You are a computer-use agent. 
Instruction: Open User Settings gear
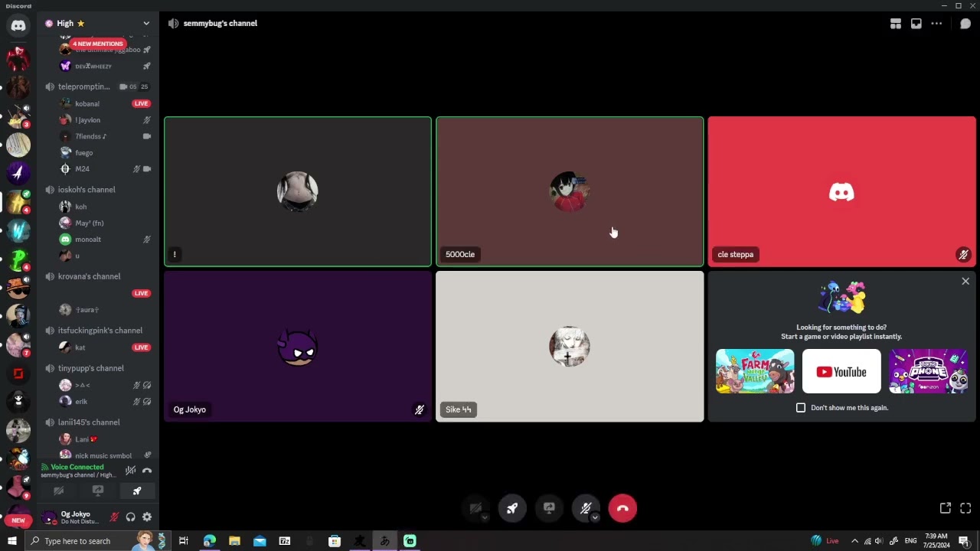tap(147, 517)
